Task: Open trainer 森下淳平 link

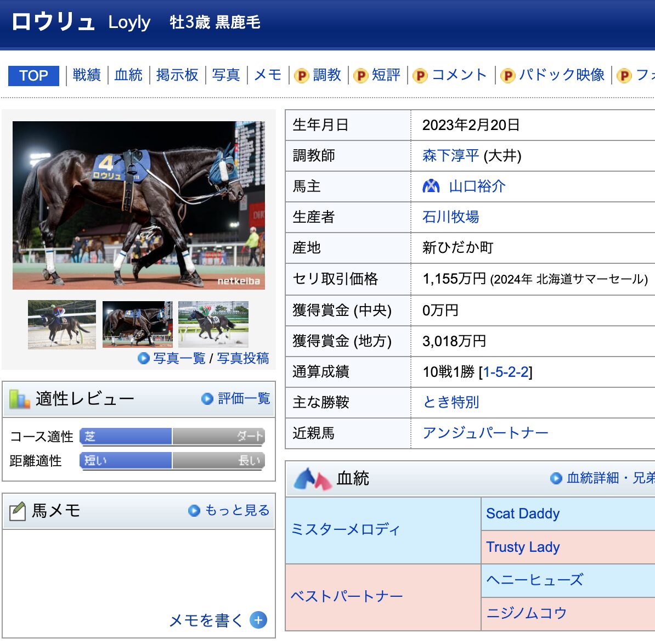Action: [x=450, y=155]
